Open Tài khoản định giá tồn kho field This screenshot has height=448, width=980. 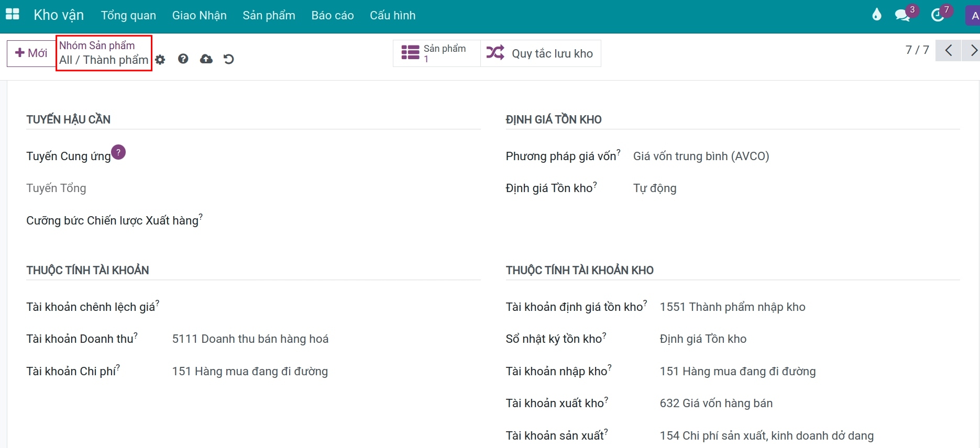733,307
